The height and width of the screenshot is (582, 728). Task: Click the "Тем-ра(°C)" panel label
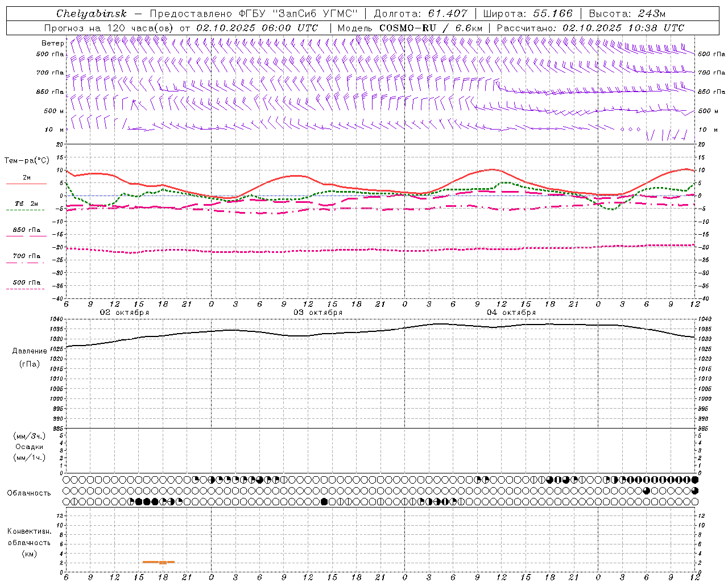coord(27,161)
